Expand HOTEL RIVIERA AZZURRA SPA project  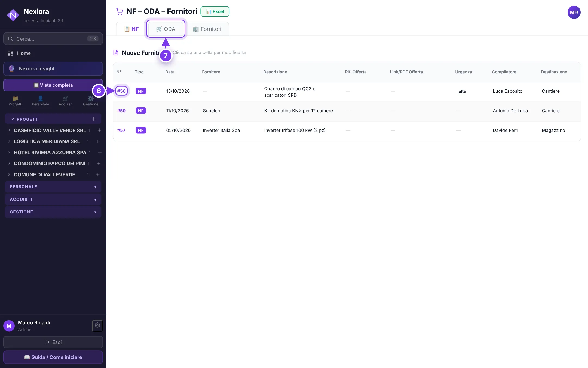[x=9, y=152]
